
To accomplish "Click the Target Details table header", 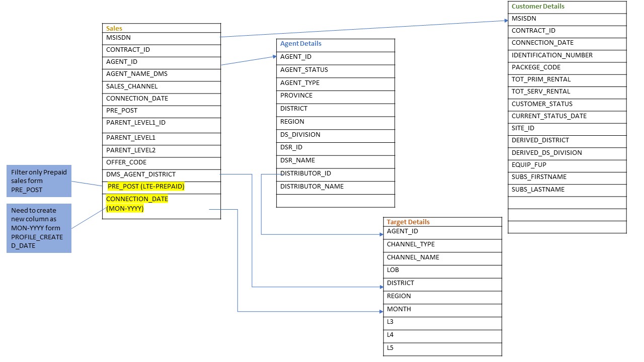I will pyautogui.click(x=408, y=222).
